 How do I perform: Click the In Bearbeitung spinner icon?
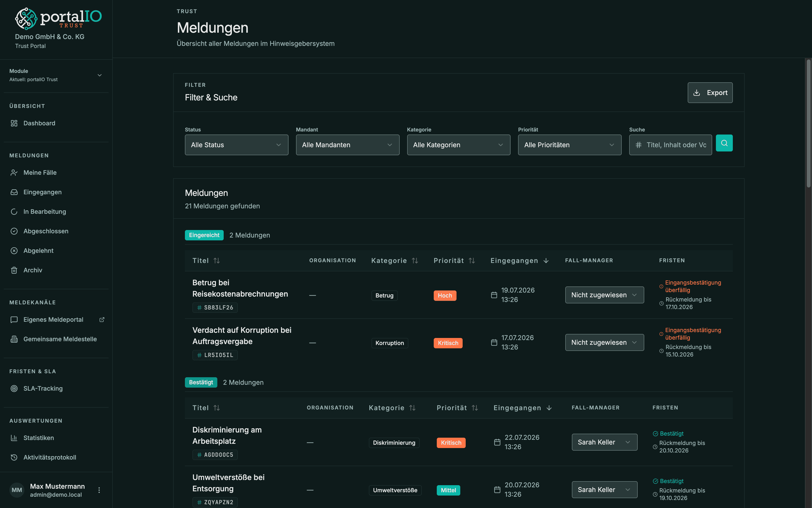(x=14, y=212)
